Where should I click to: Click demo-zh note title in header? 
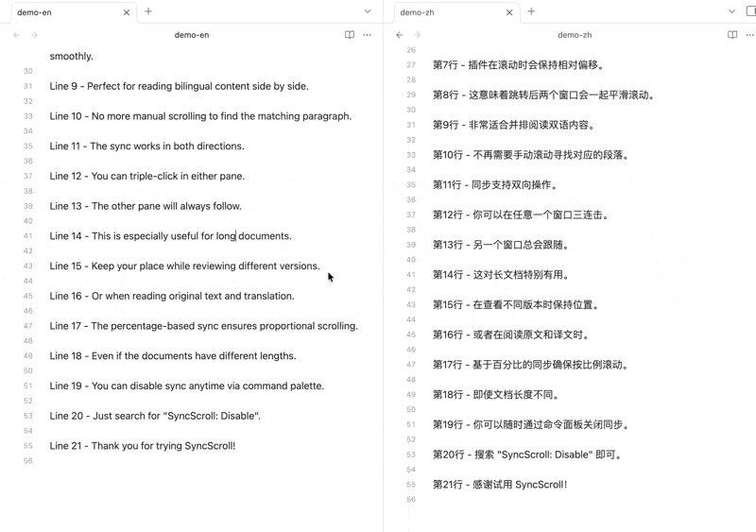pyautogui.click(x=575, y=35)
